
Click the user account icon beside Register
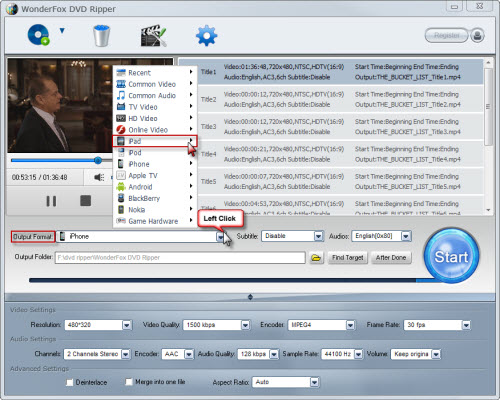click(x=477, y=35)
